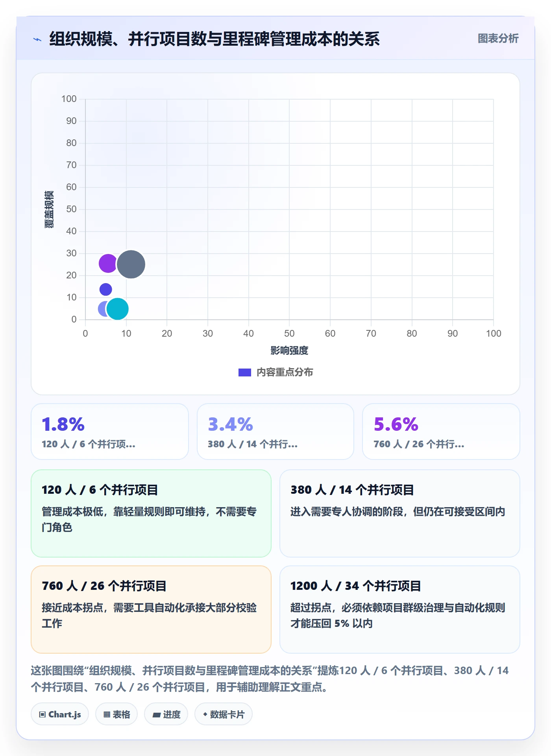The image size is (551, 756).
Task: Click the bar icon in the 进度 tag
Action: pos(156,715)
